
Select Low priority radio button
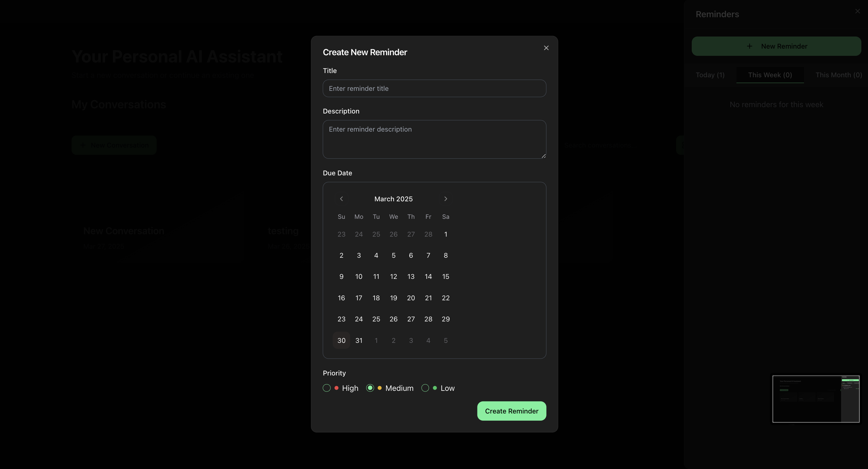pyautogui.click(x=425, y=388)
